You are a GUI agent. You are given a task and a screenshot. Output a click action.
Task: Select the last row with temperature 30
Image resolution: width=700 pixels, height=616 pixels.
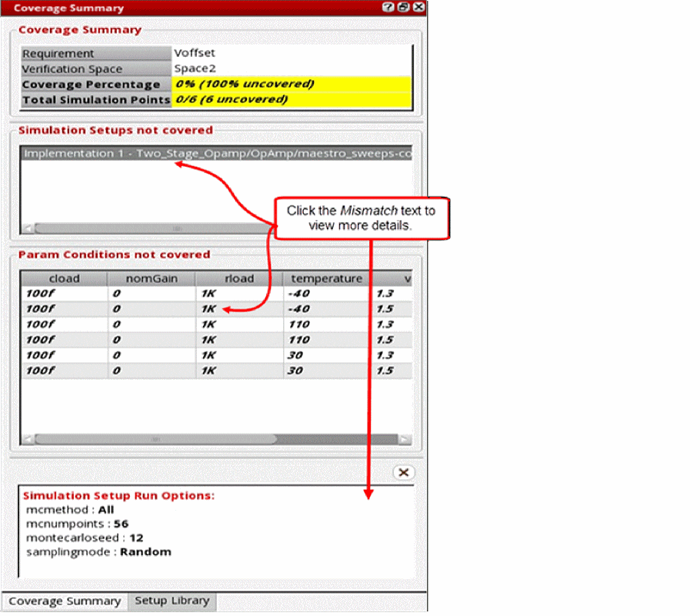(216, 371)
